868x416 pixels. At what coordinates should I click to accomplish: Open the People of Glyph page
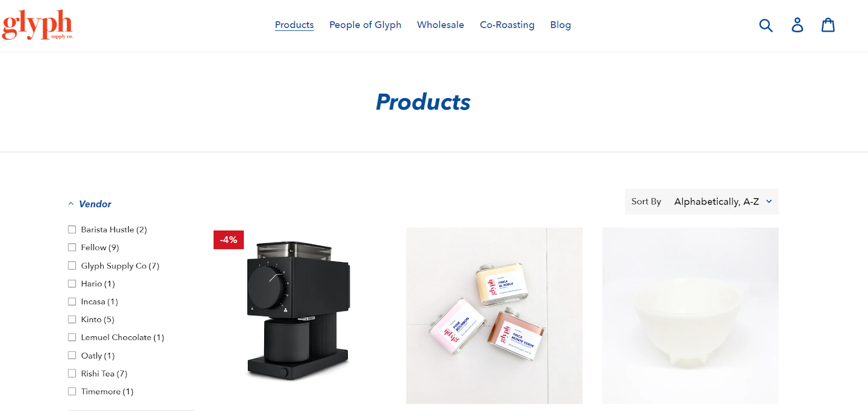click(365, 25)
